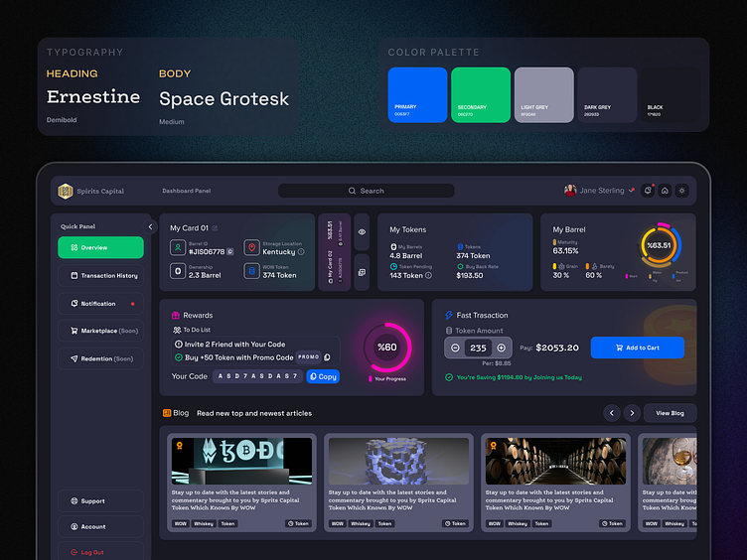Screen dimensions: 747x560
Task: Check the Invite 2 Friend to-do item
Action: [x=178, y=344]
